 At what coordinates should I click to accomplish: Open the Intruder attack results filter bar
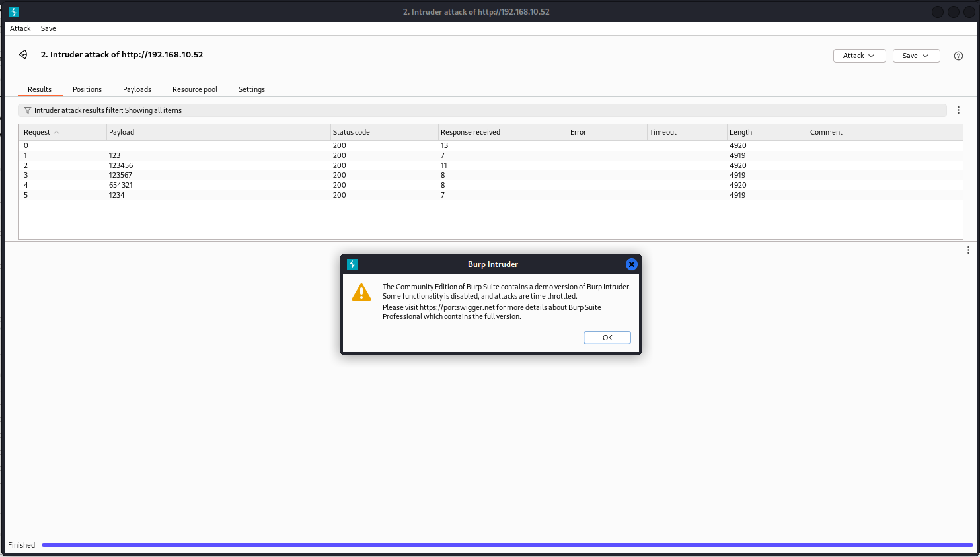coord(482,110)
